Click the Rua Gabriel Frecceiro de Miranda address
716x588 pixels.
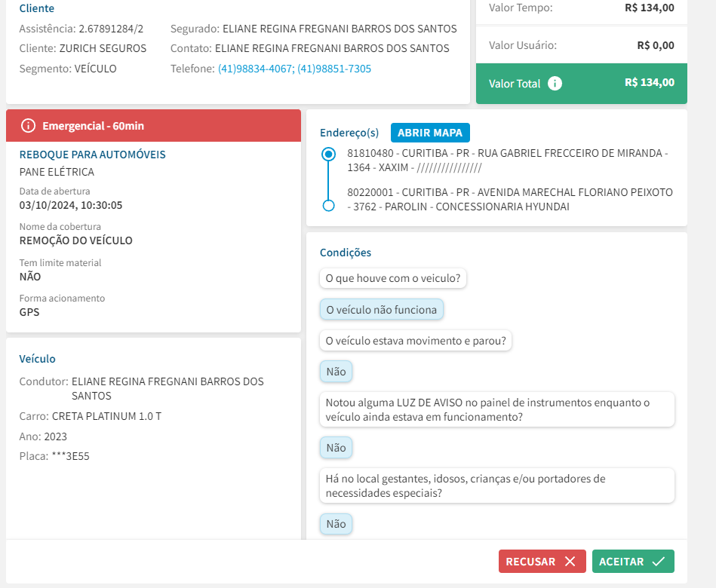(507, 160)
